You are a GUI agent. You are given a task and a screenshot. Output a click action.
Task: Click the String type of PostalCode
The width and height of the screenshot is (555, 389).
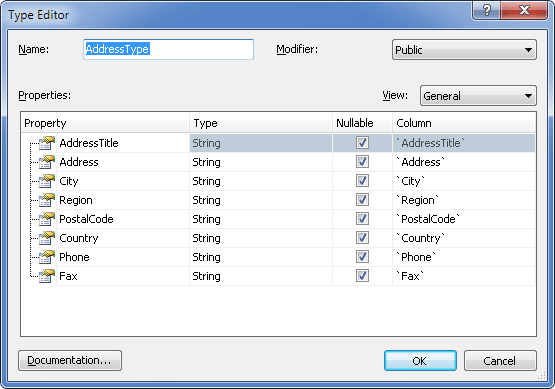coord(261,219)
